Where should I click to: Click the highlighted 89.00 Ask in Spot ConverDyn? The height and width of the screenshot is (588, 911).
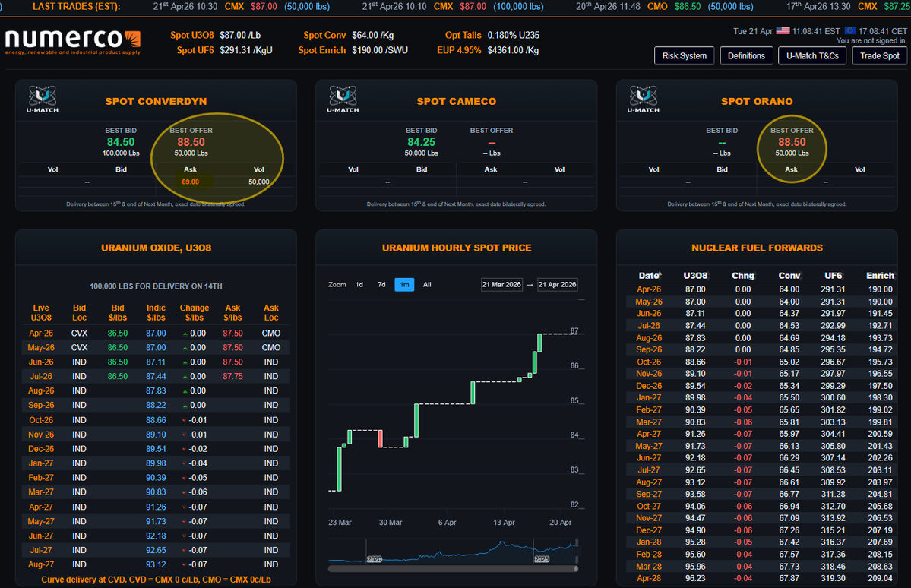[x=190, y=182]
